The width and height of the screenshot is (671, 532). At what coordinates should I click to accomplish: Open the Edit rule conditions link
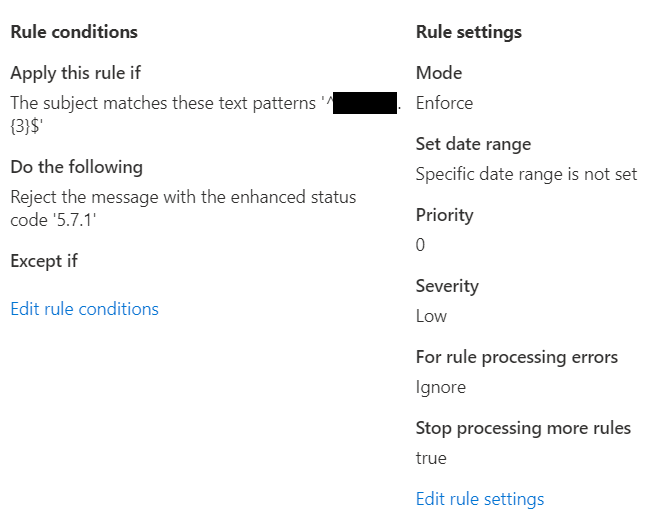pos(84,309)
